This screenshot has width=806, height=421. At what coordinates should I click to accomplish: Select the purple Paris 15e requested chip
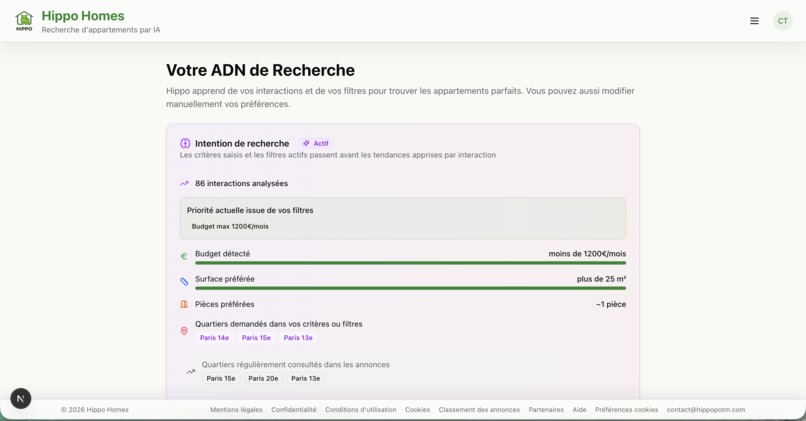pos(256,338)
